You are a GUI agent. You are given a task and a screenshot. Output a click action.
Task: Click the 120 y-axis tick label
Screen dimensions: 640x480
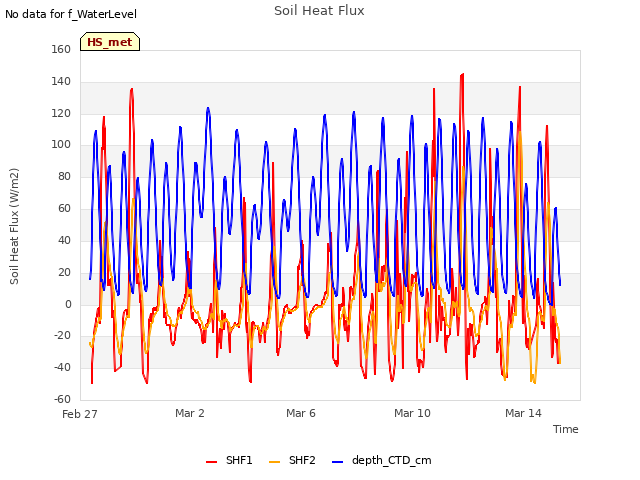click(x=61, y=113)
